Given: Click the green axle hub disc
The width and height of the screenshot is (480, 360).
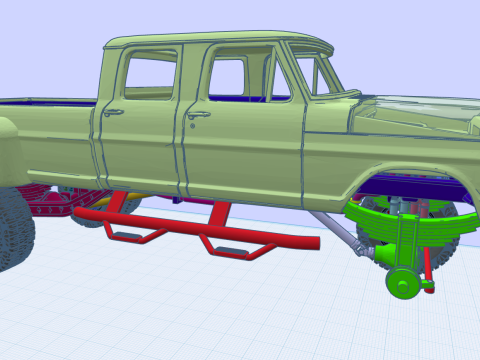Looking at the screenshot, I should (403, 284).
